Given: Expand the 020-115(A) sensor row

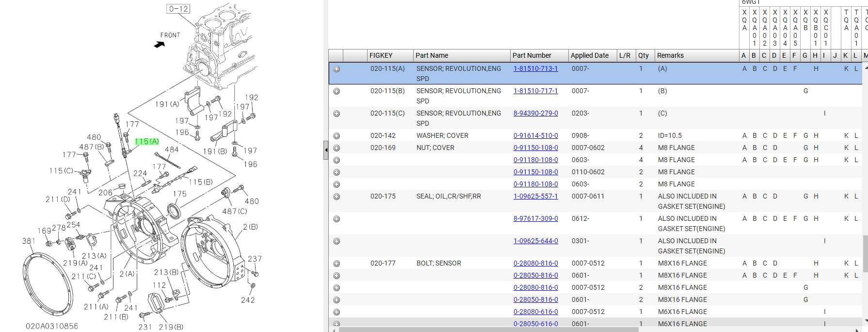Looking at the screenshot, I should (x=337, y=69).
